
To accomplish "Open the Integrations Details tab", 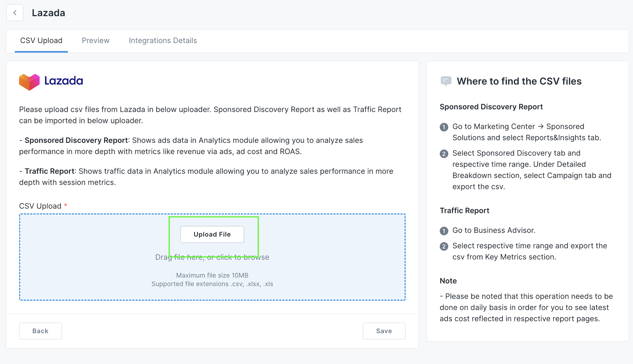I will [163, 41].
